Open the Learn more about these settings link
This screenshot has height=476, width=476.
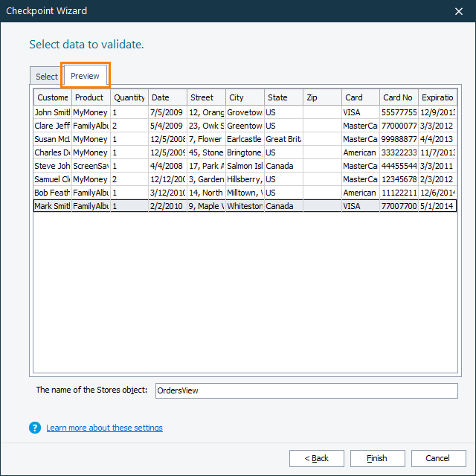click(x=104, y=428)
